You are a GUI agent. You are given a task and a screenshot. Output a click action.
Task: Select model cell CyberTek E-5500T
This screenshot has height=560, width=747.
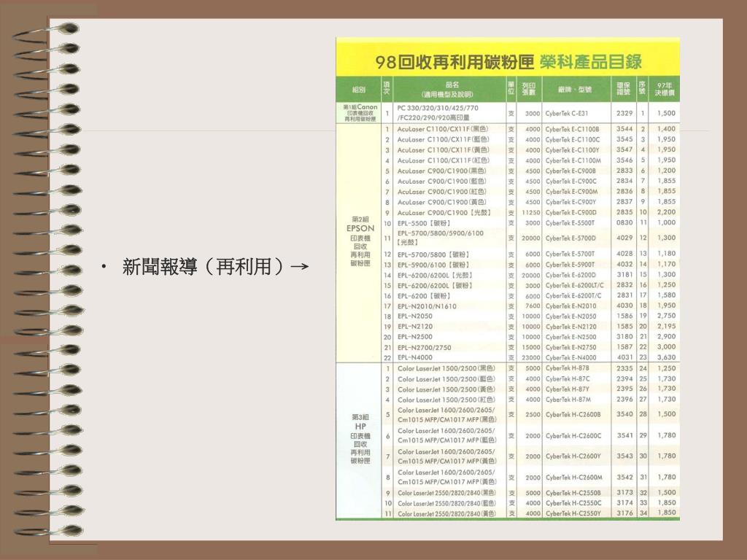click(x=570, y=223)
